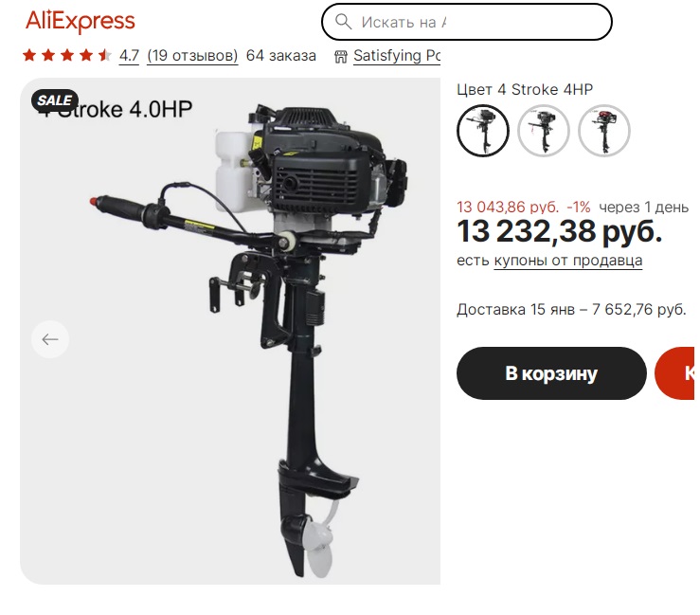
Task: Focus the search input field
Action: click(467, 22)
